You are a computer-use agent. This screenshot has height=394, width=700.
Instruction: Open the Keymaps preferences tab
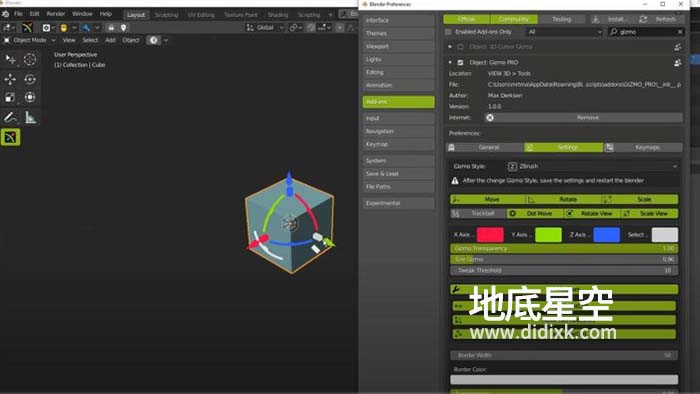coord(643,147)
